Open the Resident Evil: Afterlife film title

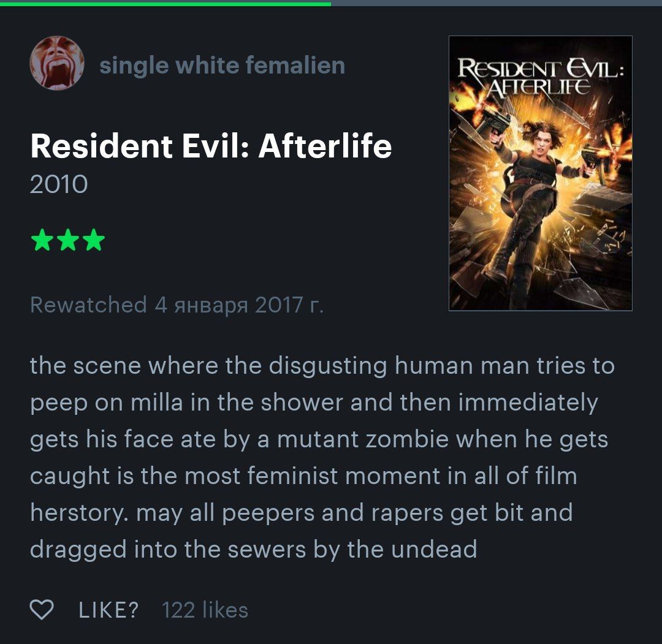(211, 146)
